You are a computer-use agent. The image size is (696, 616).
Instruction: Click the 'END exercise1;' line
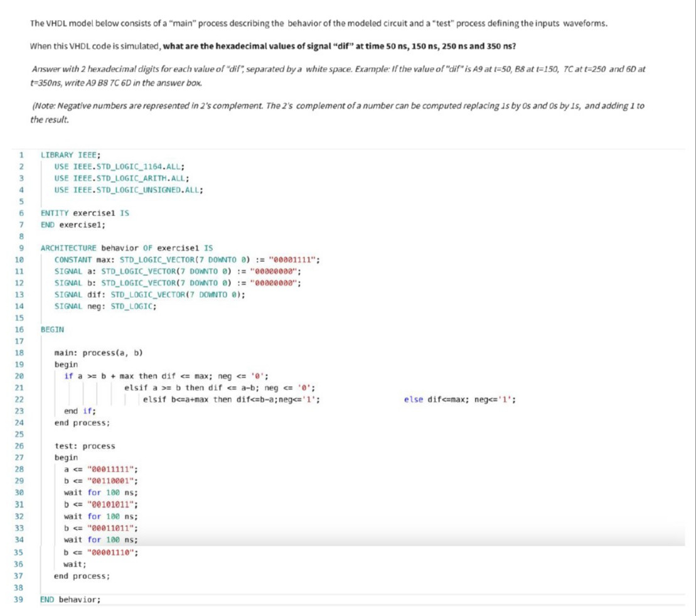[73, 225]
